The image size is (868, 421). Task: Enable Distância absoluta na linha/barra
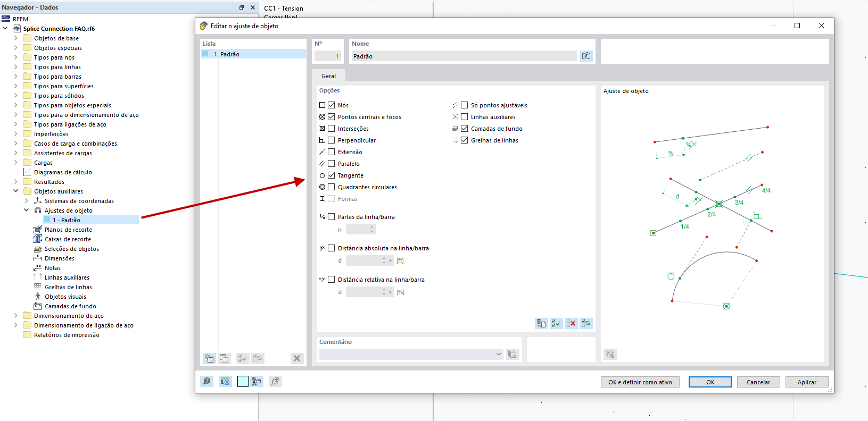point(332,248)
